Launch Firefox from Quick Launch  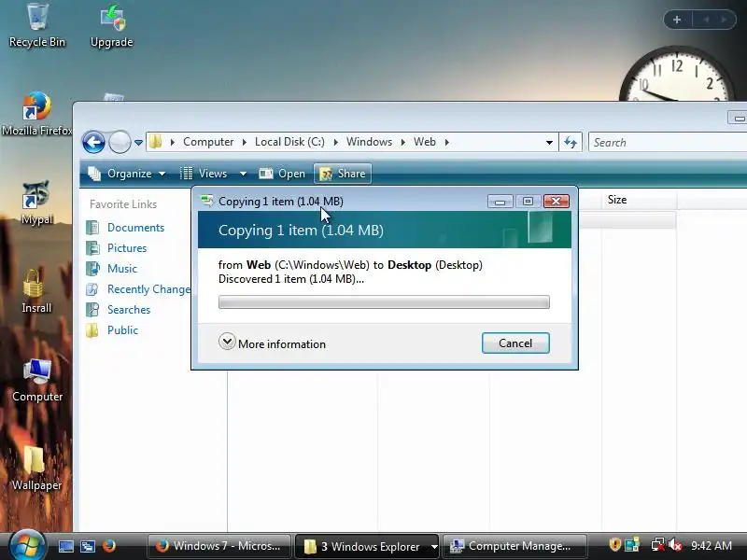109,546
